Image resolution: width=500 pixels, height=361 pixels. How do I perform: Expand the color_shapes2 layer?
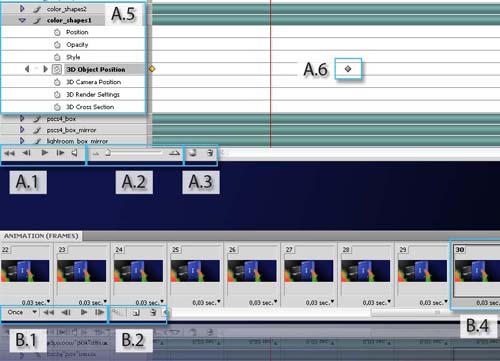point(22,9)
